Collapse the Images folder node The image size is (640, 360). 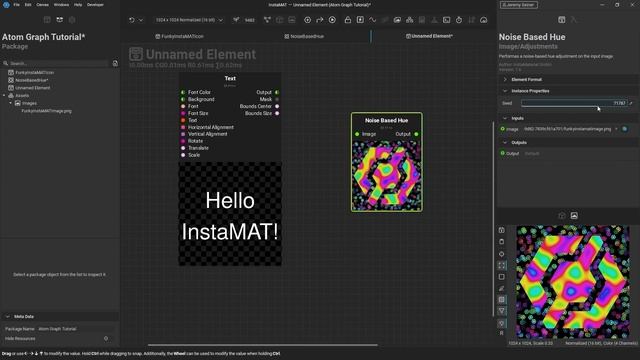(11, 103)
